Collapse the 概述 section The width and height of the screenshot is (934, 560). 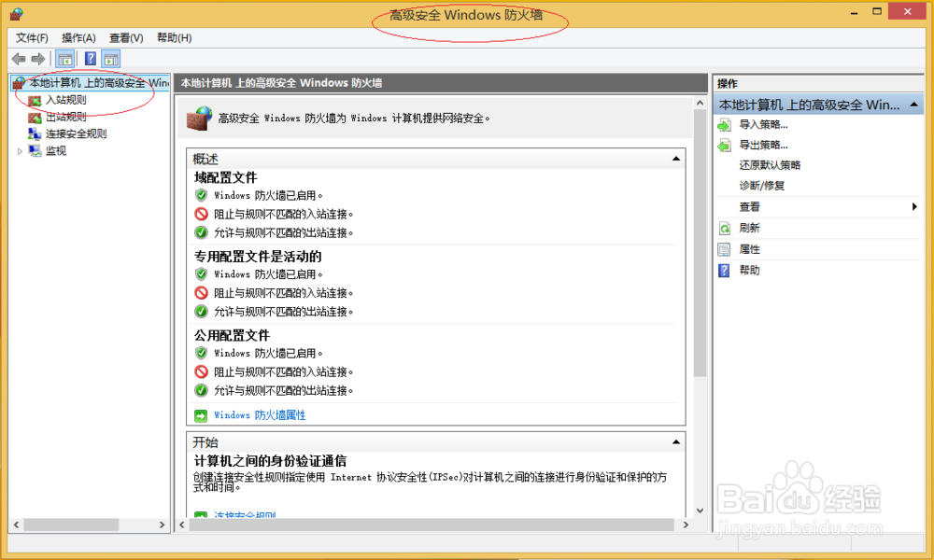(x=675, y=158)
